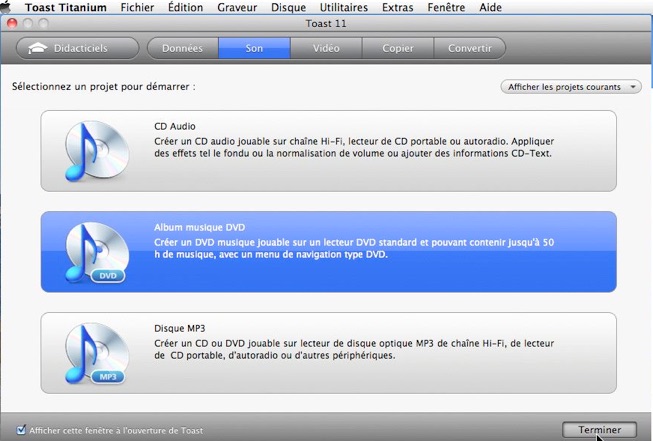Switch to the Vidéo tab
The image size is (653, 441).
coord(326,48)
